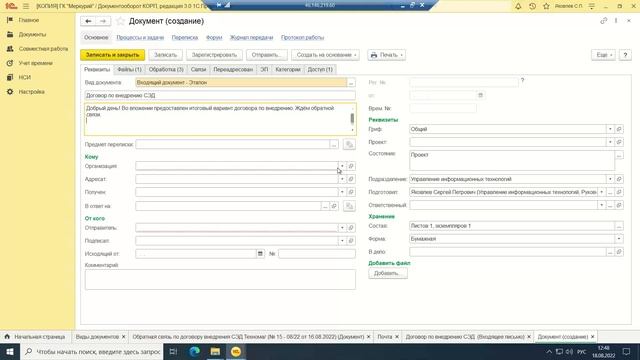Expand the Получен dropdown
The image size is (640, 360).
(342, 192)
